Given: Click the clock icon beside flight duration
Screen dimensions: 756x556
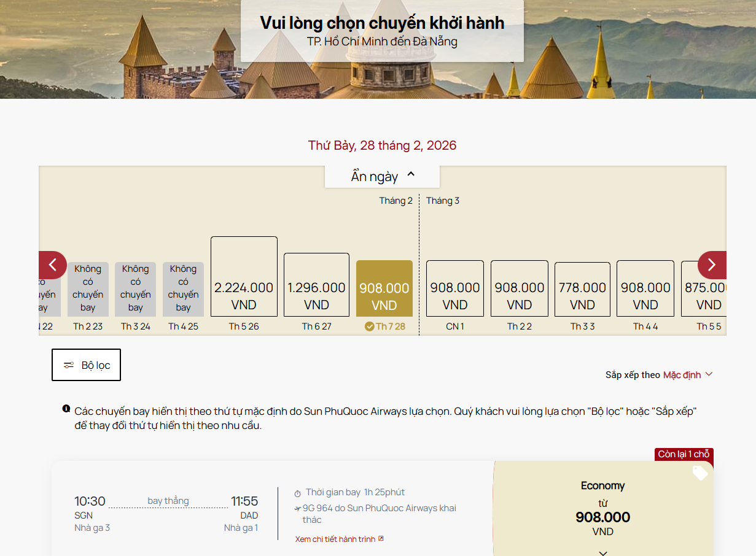Looking at the screenshot, I should pyautogui.click(x=298, y=493).
